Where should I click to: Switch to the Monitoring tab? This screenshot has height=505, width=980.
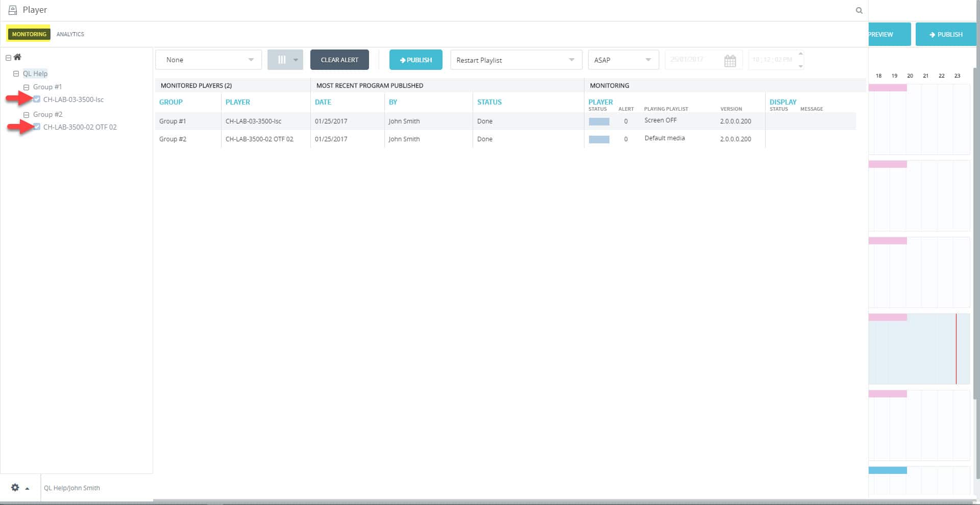pos(29,34)
